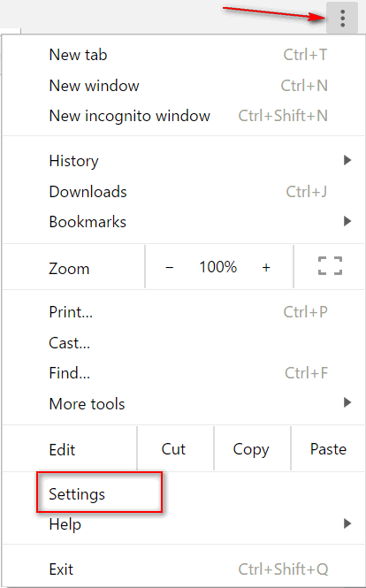The width and height of the screenshot is (366, 588).
Task: Expand the Bookmarks submenu
Action: [x=184, y=222]
